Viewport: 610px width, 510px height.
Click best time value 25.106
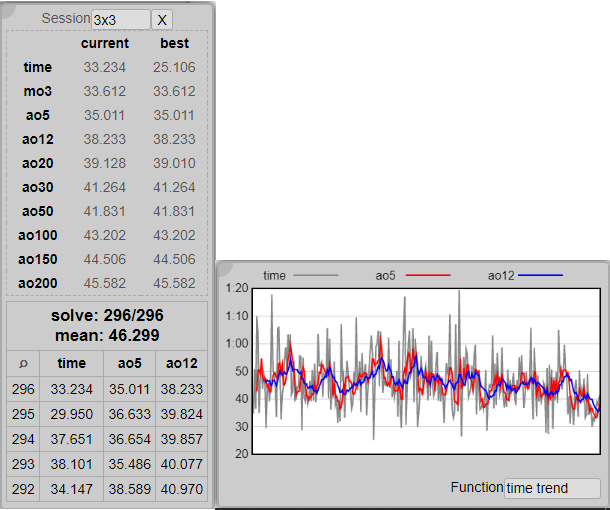(x=174, y=67)
